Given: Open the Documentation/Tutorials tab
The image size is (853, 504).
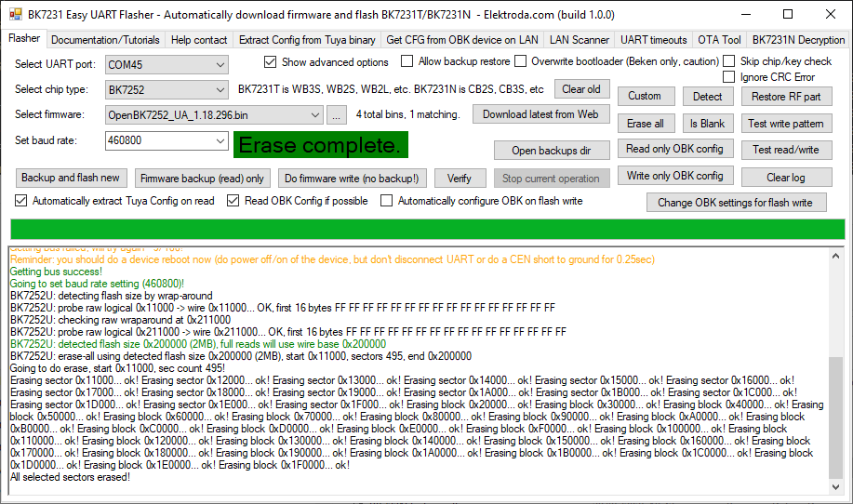Looking at the screenshot, I should point(105,40).
